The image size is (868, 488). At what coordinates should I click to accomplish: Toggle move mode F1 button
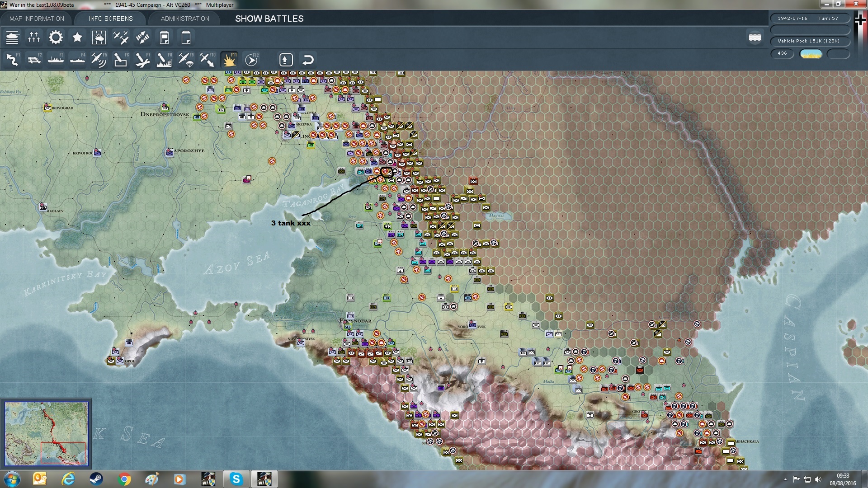tap(13, 60)
